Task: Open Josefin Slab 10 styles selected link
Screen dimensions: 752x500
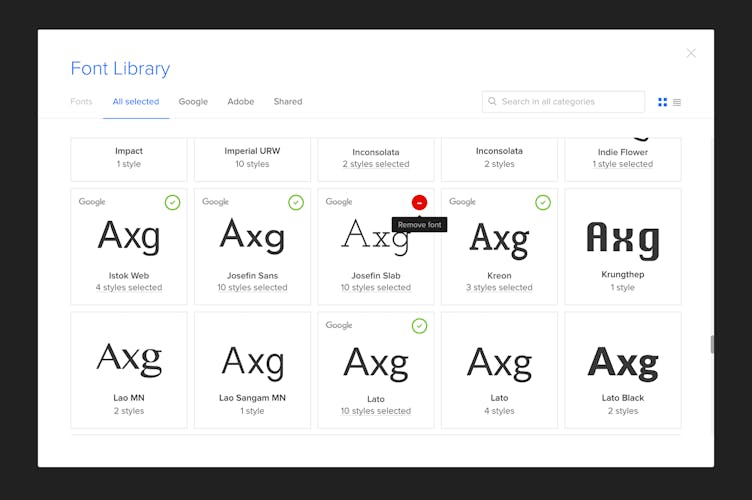Action: (x=376, y=288)
